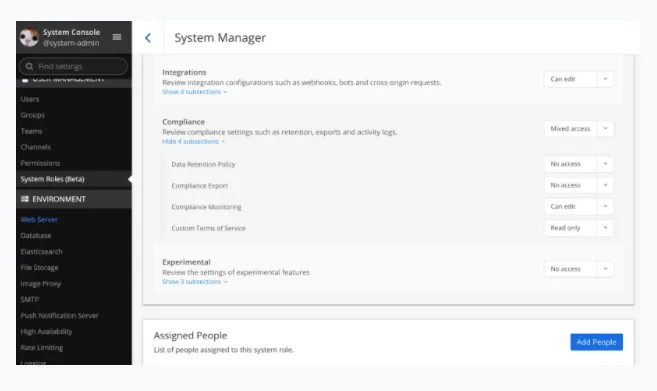Open Integrations access dropdown
Screen dimensions: 657x391
[x=579, y=79]
